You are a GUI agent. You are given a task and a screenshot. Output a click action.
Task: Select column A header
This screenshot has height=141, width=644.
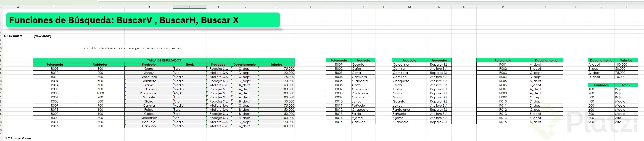(18, 7)
